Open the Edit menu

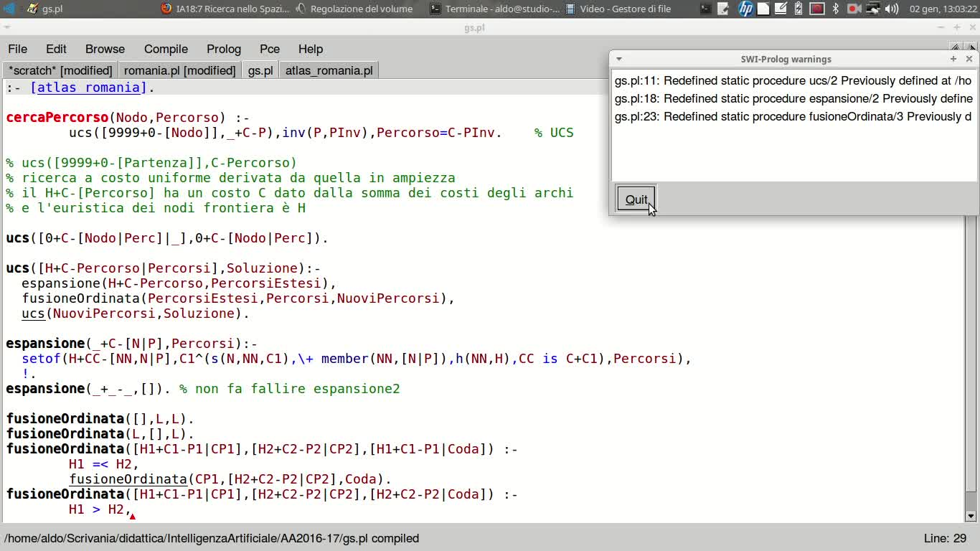tap(56, 49)
